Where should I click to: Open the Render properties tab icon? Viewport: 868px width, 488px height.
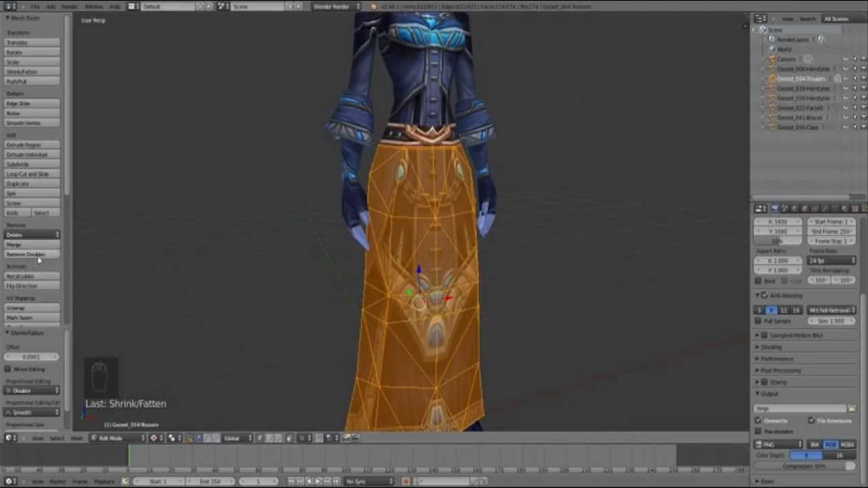[x=776, y=208]
